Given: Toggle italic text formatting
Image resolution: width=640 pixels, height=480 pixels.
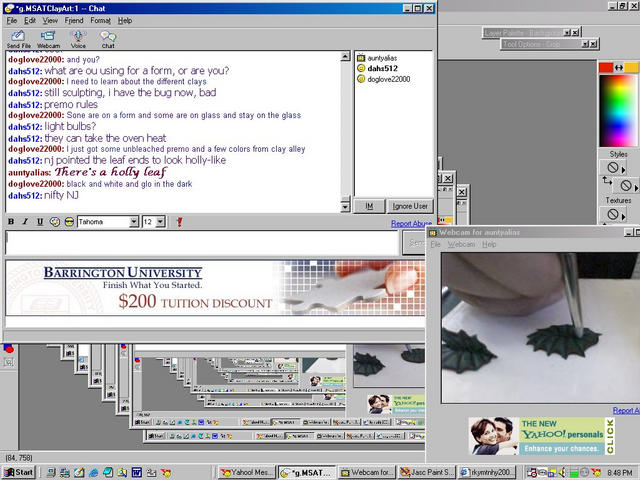Looking at the screenshot, I should click(x=25, y=222).
